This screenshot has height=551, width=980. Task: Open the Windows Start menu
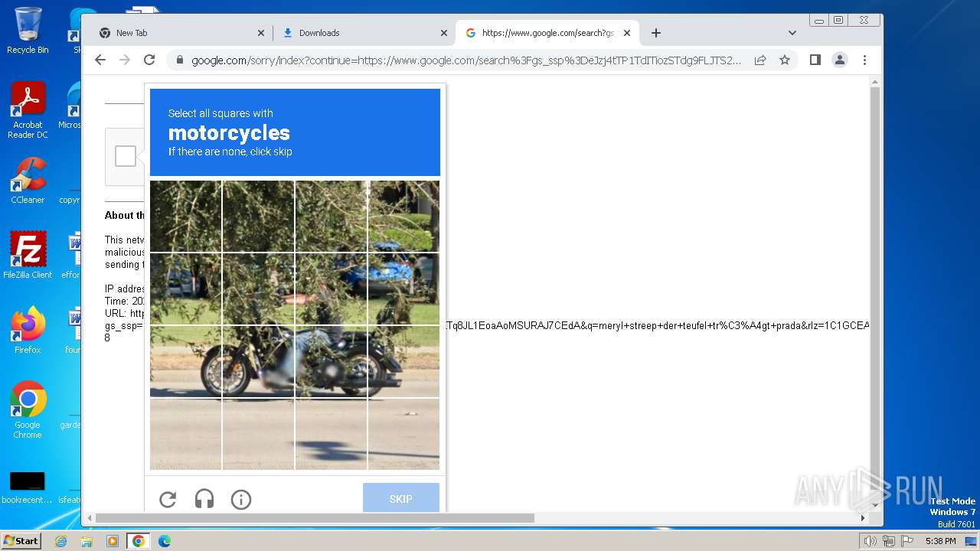point(21,541)
